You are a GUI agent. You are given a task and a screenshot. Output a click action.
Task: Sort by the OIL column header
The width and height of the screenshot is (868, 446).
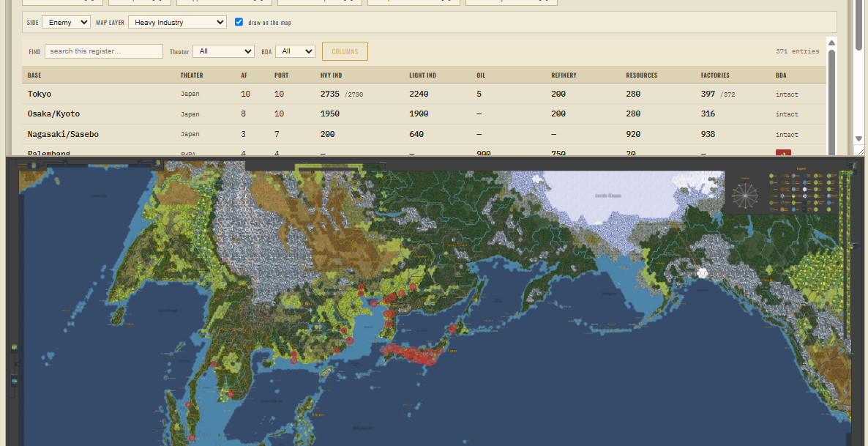point(481,75)
